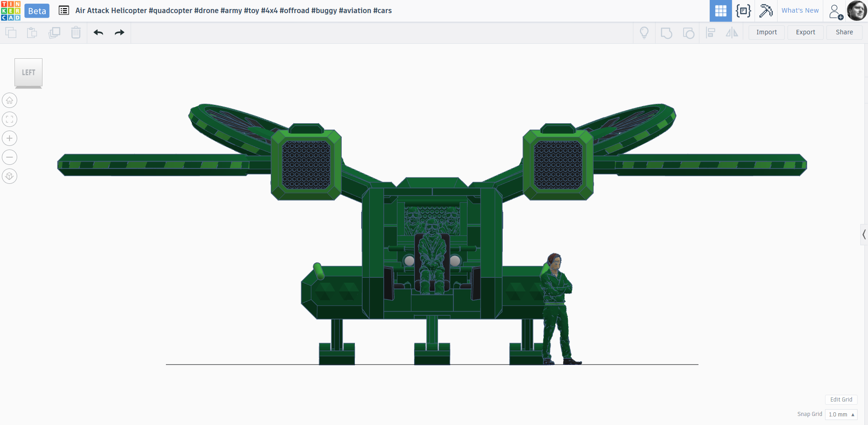Open What's New link

(800, 10)
